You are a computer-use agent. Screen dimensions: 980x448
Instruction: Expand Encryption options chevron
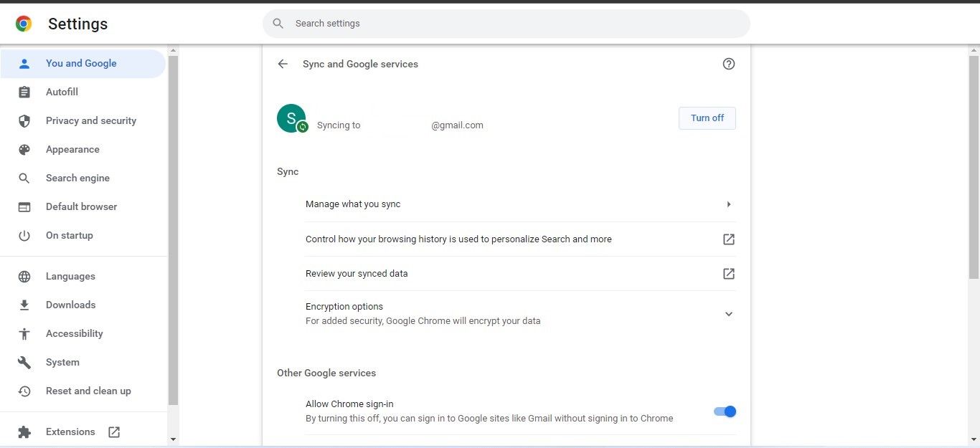point(729,314)
